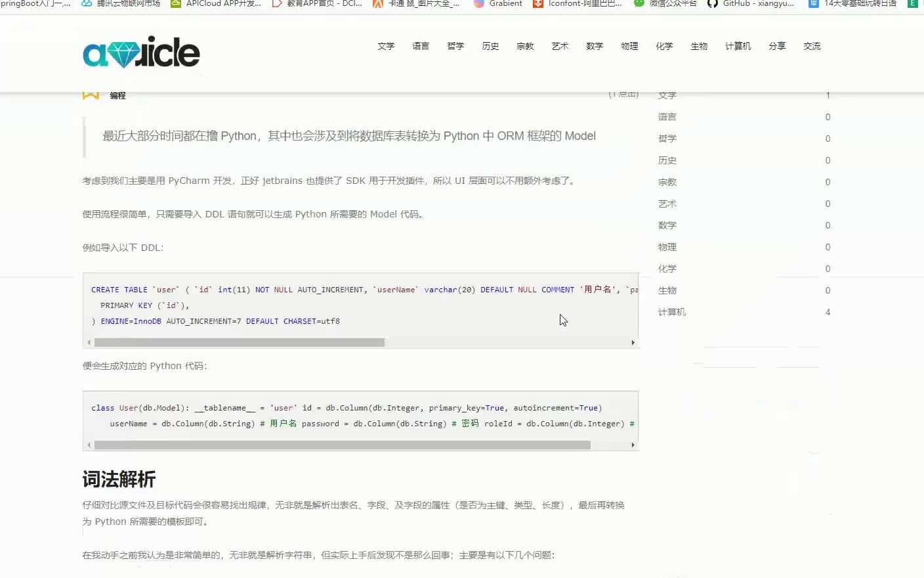Open the 14天零基础玩转日语 bookmark
Image resolution: width=924 pixels, height=578 pixels.
pyautogui.click(x=852, y=4)
